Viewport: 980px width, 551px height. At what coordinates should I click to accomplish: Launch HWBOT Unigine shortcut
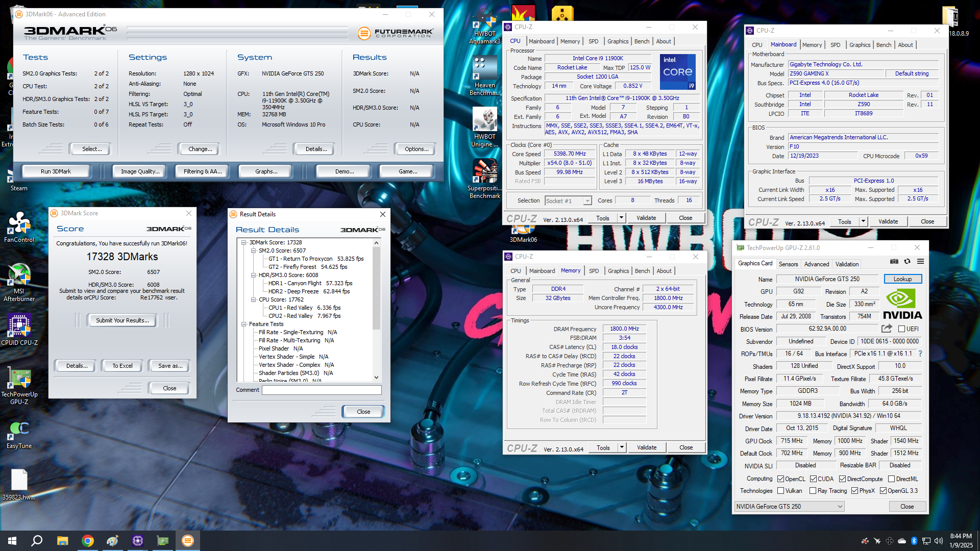point(484,128)
